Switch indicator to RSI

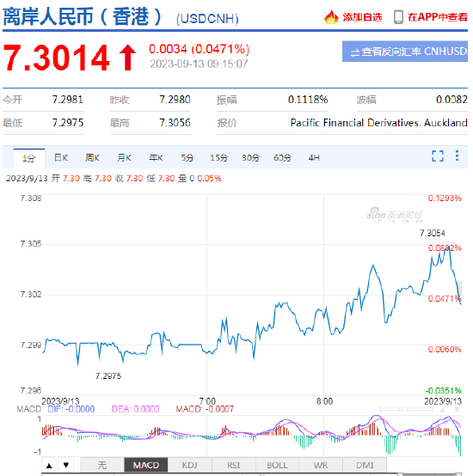click(x=234, y=465)
